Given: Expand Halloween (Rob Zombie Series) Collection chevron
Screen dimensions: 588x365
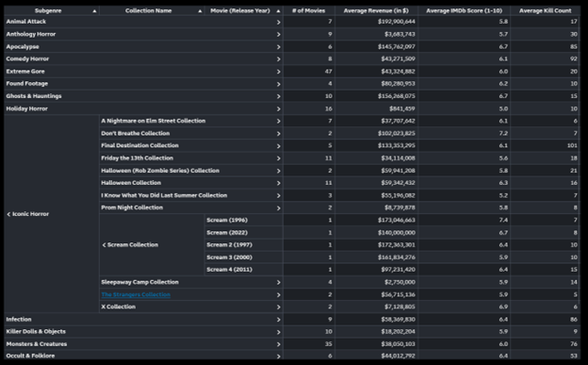Looking at the screenshot, I should (278, 171).
